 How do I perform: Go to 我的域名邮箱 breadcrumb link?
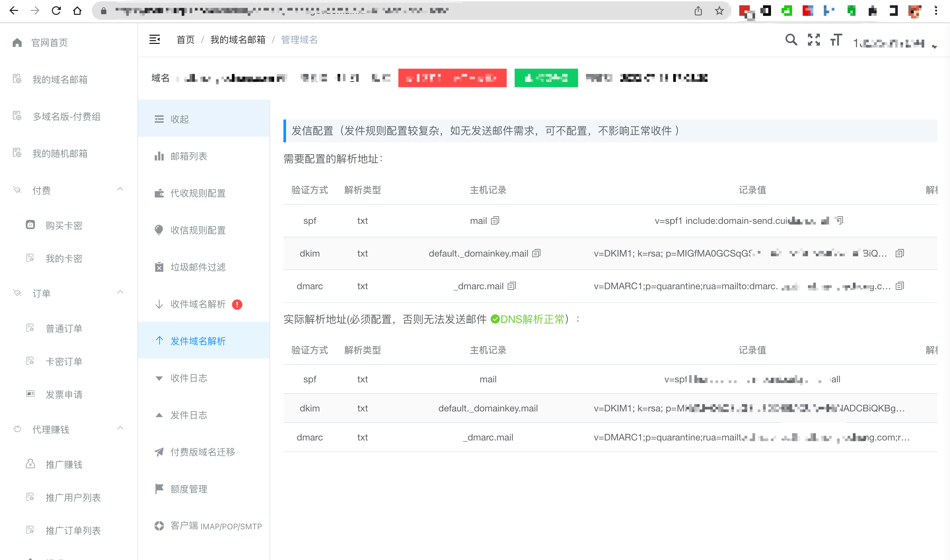coord(238,40)
